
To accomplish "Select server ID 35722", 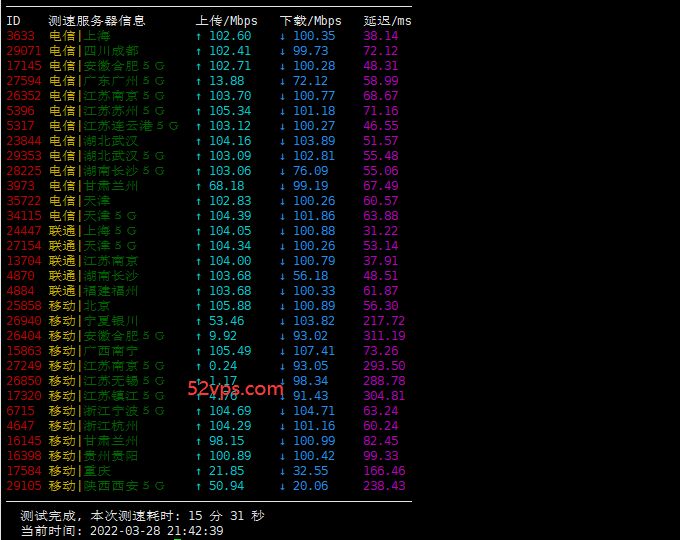I will [24, 201].
